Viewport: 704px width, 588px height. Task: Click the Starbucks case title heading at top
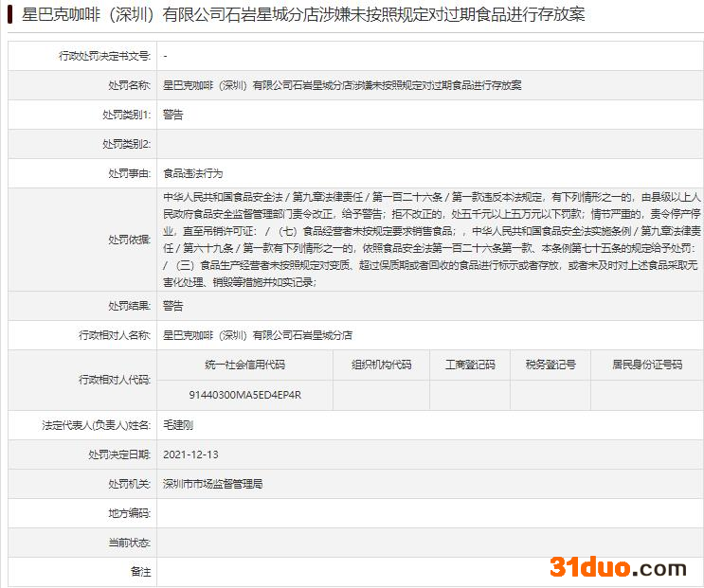303,15
